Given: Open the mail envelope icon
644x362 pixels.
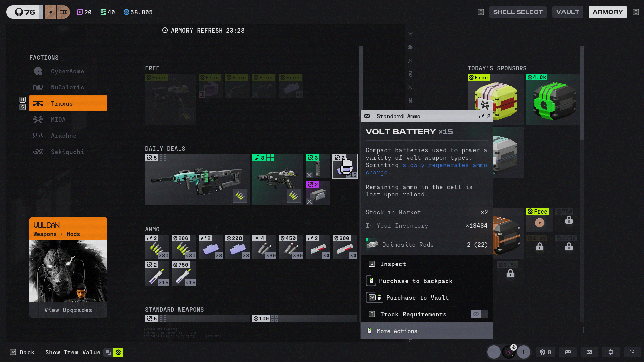Looking at the screenshot, I should (589, 352).
